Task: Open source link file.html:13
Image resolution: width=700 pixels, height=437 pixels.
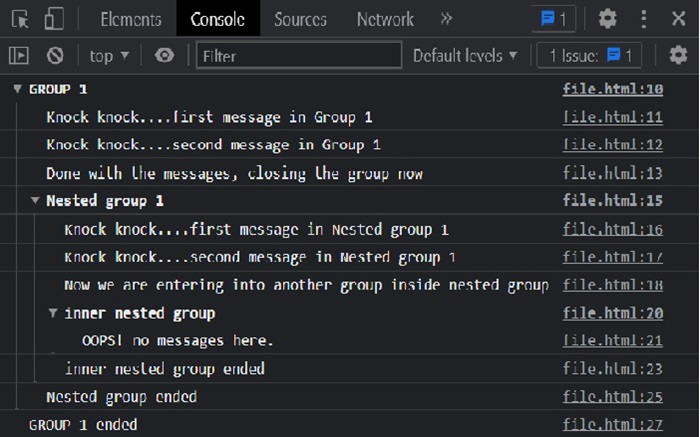Action: tap(612, 173)
